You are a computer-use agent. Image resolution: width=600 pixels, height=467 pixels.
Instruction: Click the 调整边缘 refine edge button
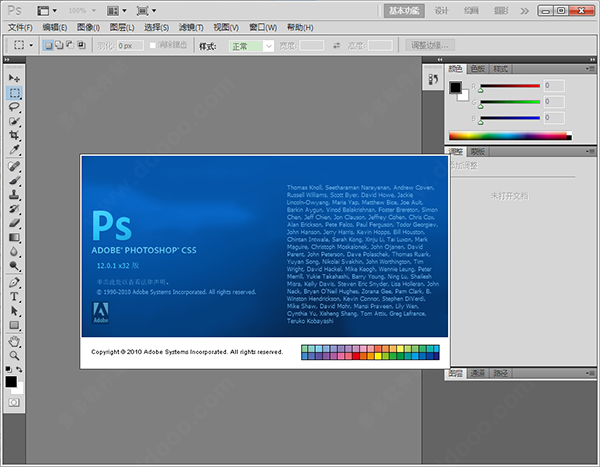tap(430, 45)
